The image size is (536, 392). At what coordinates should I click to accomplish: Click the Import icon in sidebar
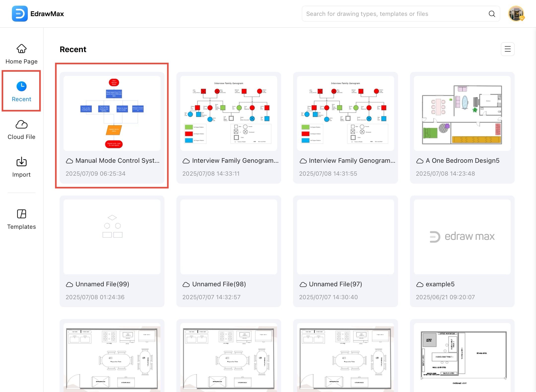(22, 162)
